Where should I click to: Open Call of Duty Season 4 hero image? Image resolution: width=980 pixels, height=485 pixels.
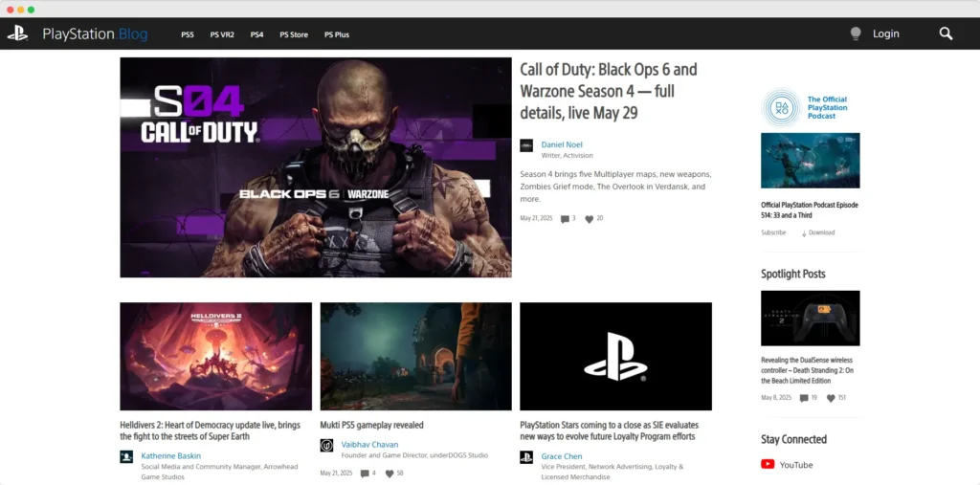316,167
